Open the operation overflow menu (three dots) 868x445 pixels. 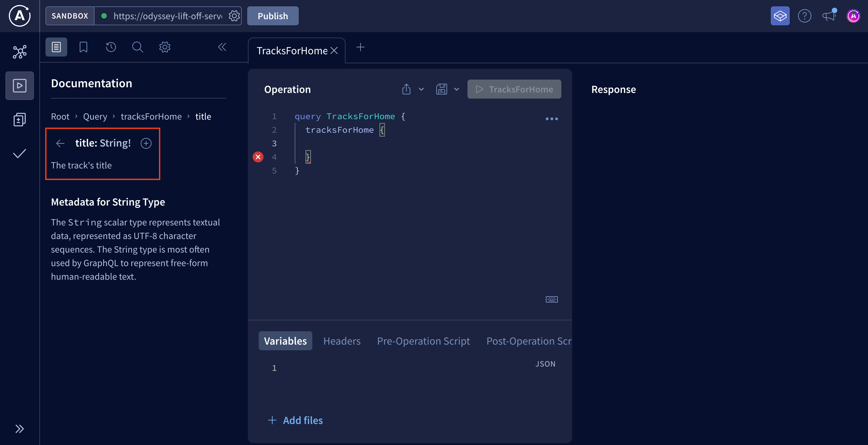(552, 118)
